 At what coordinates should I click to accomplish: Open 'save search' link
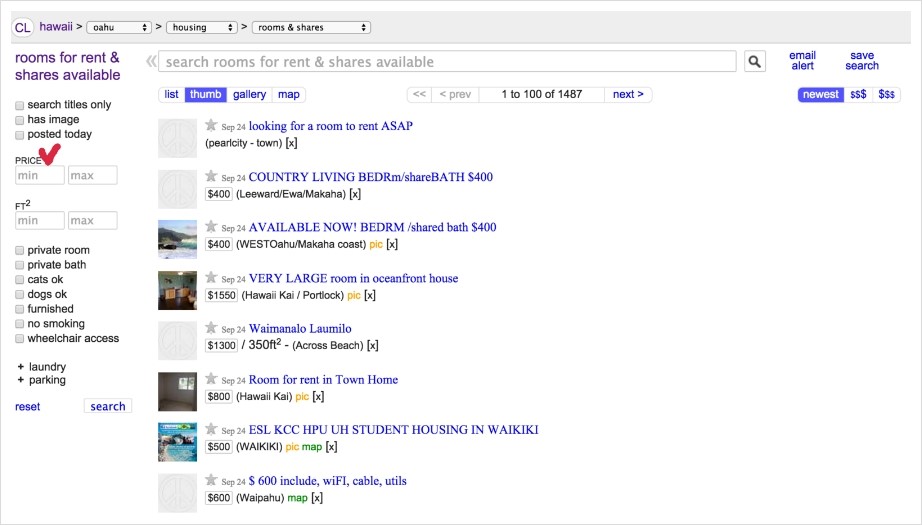click(861, 61)
